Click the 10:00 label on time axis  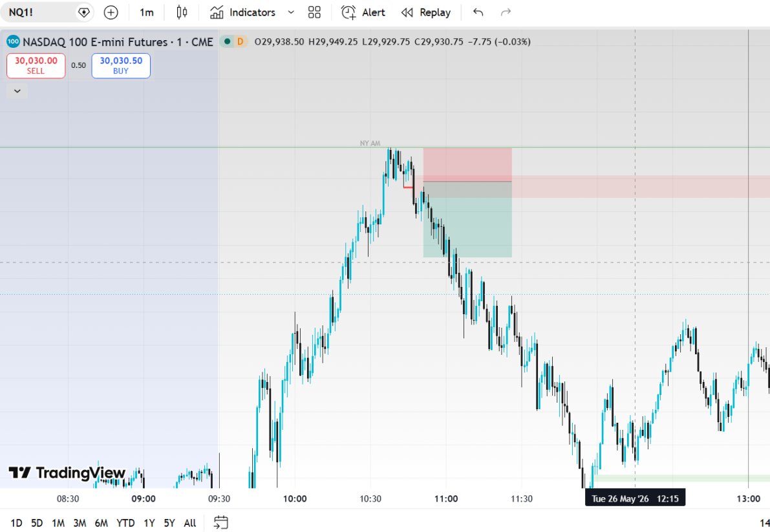(295, 498)
